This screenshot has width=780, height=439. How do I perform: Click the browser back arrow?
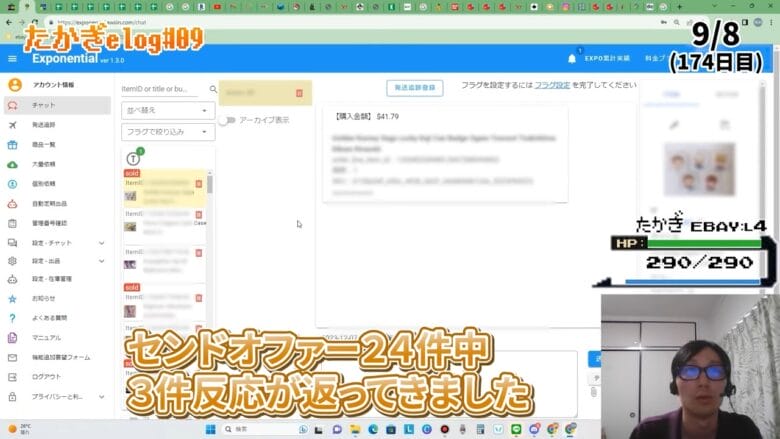9,22
